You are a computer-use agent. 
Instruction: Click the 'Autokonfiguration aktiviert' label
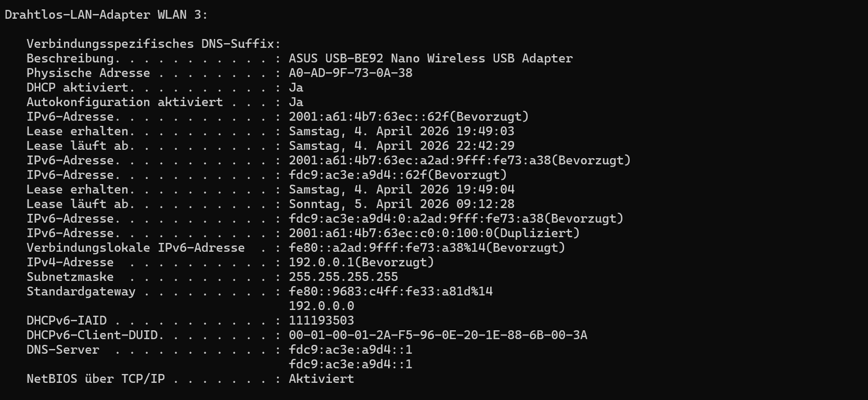click(x=124, y=102)
